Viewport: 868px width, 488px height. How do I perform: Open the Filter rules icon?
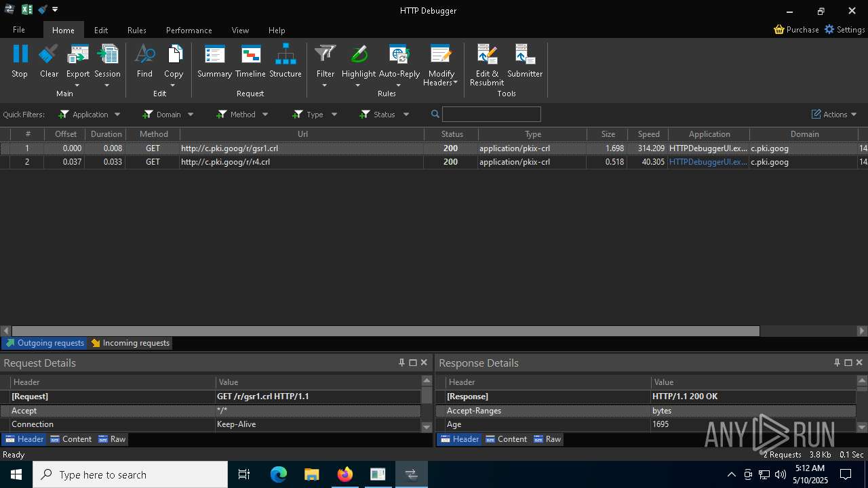pyautogui.click(x=325, y=61)
